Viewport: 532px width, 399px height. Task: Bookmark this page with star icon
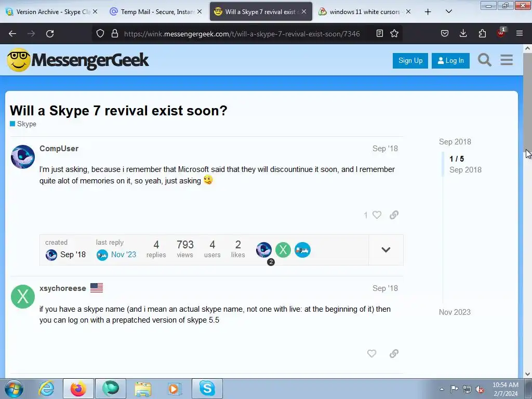(394, 33)
